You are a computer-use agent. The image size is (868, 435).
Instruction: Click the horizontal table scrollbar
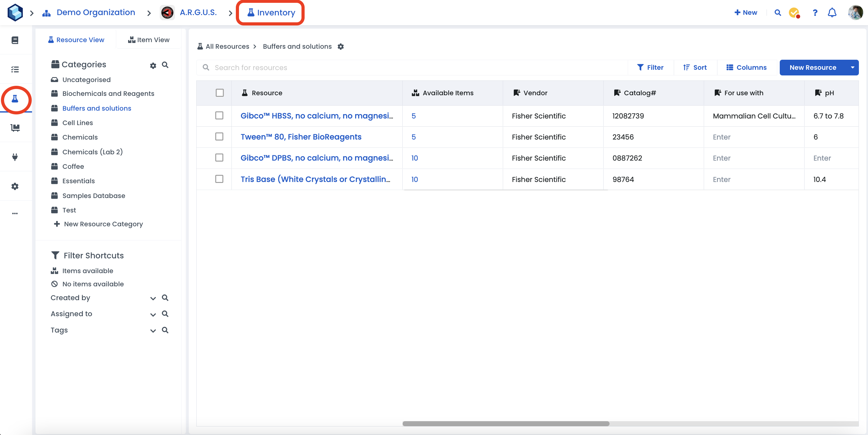coord(505,424)
